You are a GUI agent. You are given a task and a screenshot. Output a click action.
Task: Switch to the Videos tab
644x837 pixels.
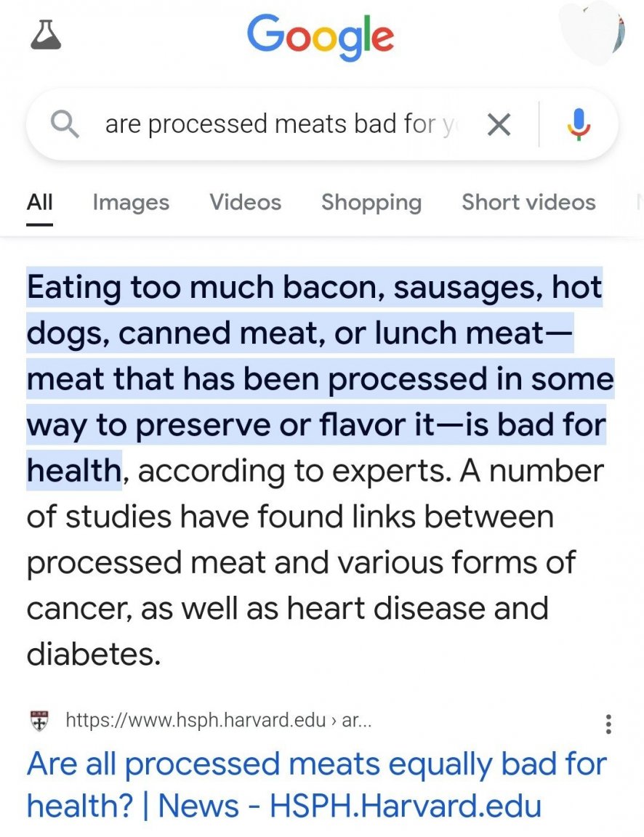(245, 202)
